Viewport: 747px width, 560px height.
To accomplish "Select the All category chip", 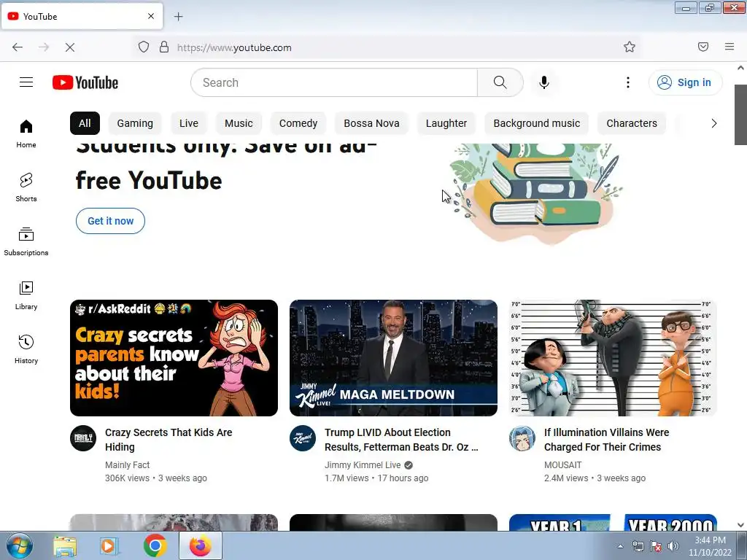I will (85, 123).
